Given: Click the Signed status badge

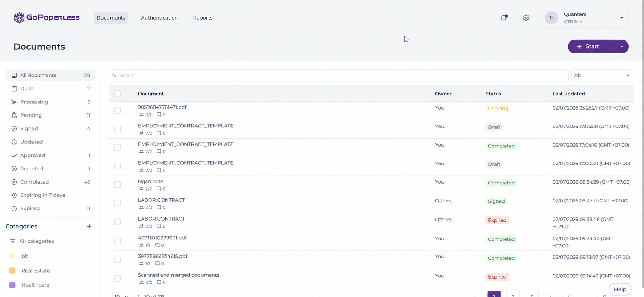Looking at the screenshot, I should click(x=496, y=201).
